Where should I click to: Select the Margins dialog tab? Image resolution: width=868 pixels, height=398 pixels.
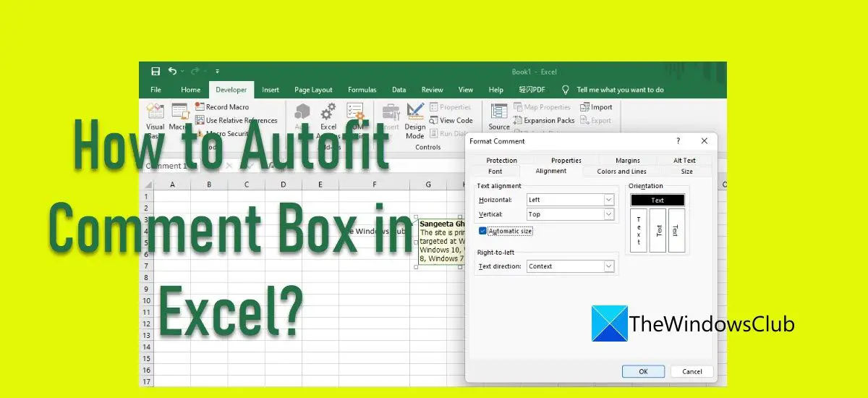627,161
